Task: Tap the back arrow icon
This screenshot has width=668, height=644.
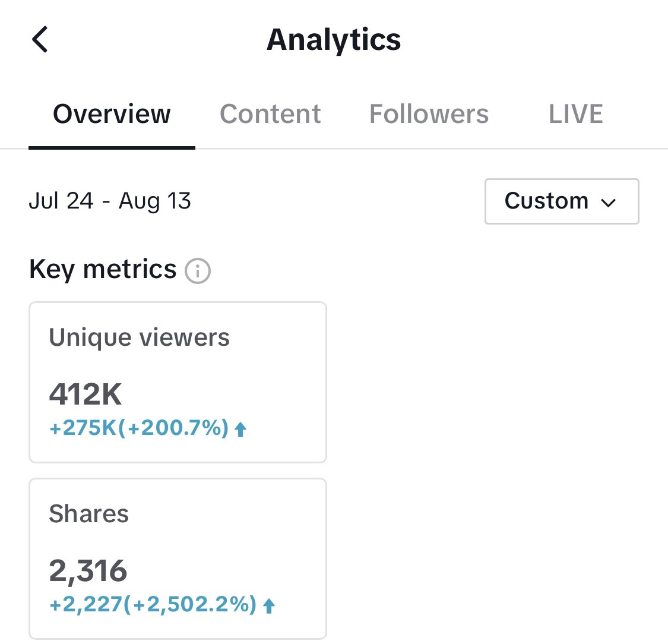Action: point(40,39)
